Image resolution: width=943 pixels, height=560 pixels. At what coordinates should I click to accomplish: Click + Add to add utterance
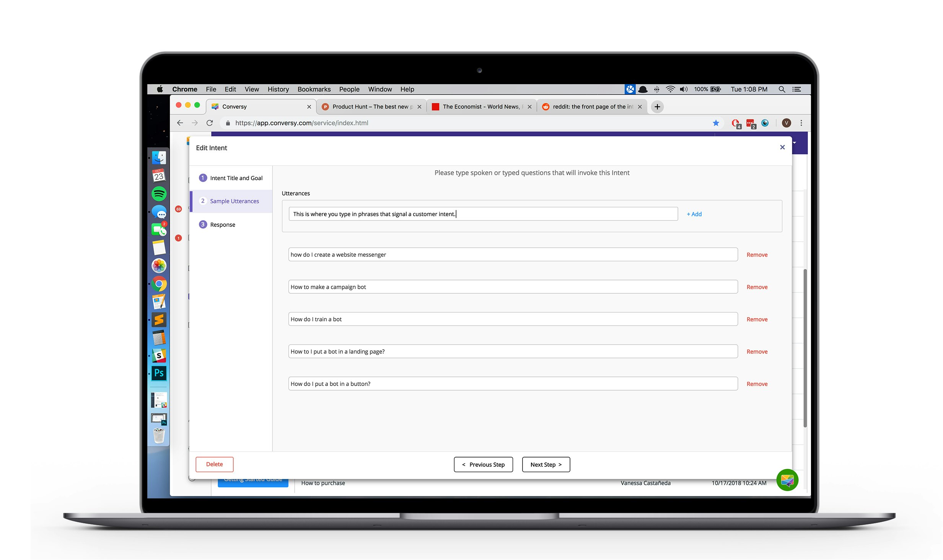tap(694, 214)
